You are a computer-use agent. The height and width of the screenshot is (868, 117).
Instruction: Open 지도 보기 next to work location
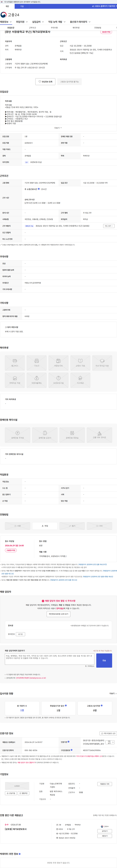pos(109,226)
